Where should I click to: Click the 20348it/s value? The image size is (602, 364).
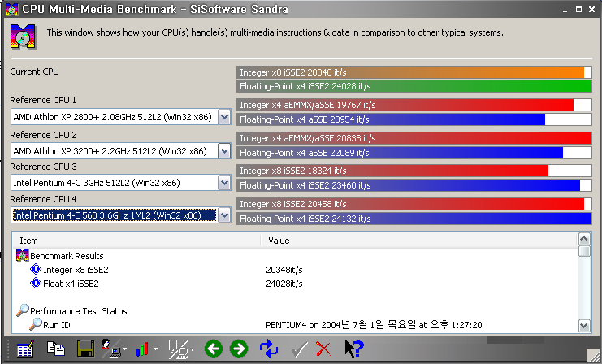284,270
